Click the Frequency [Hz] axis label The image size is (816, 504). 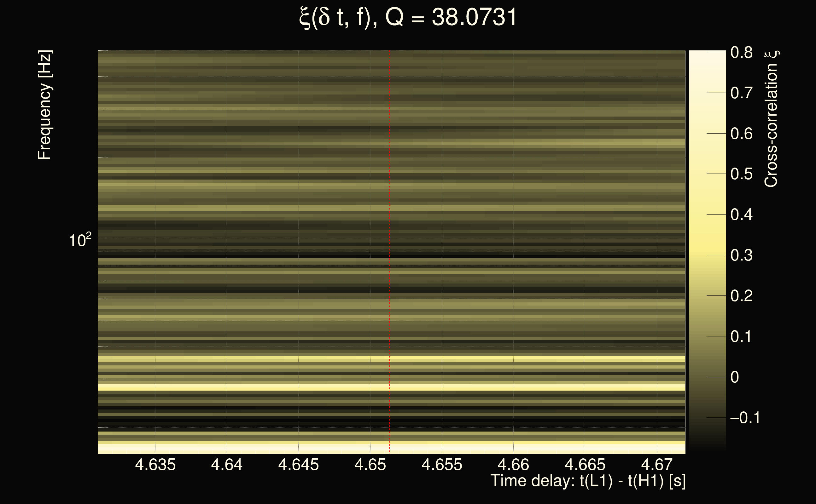point(44,105)
